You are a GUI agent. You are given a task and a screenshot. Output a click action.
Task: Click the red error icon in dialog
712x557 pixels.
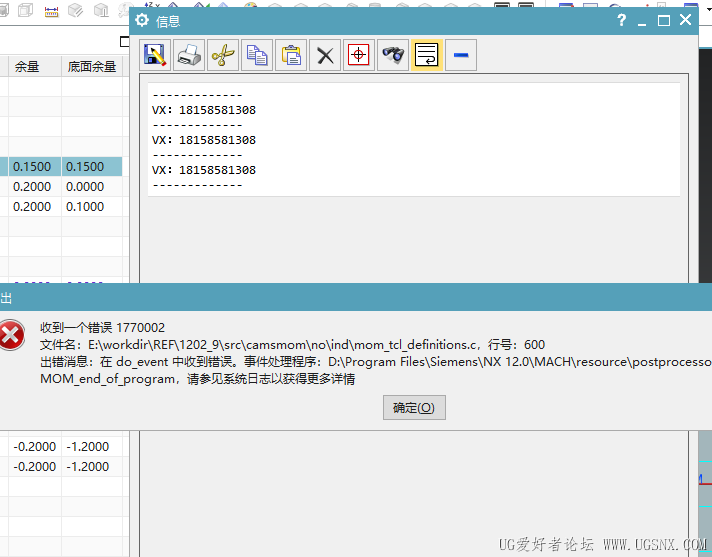11,335
